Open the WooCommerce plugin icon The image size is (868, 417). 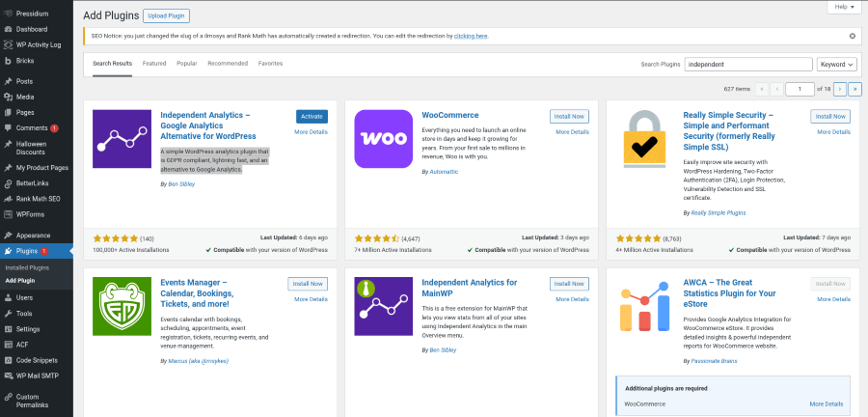pyautogui.click(x=383, y=139)
